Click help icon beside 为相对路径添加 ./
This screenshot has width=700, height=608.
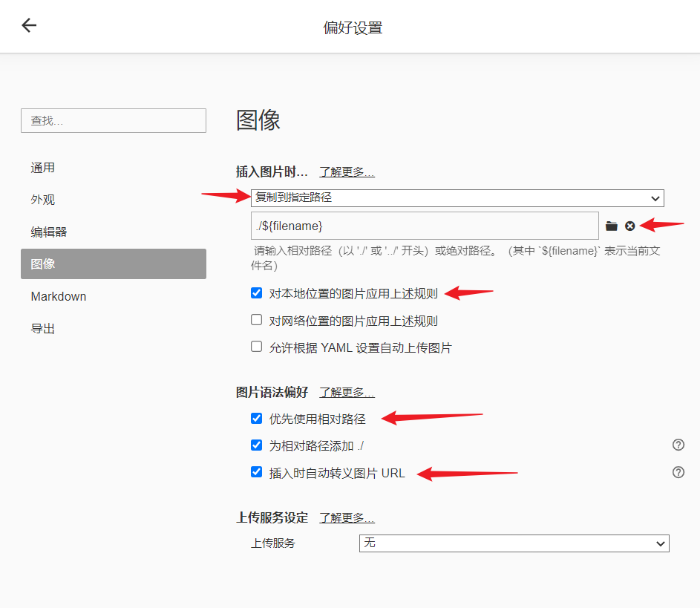pyautogui.click(x=678, y=445)
